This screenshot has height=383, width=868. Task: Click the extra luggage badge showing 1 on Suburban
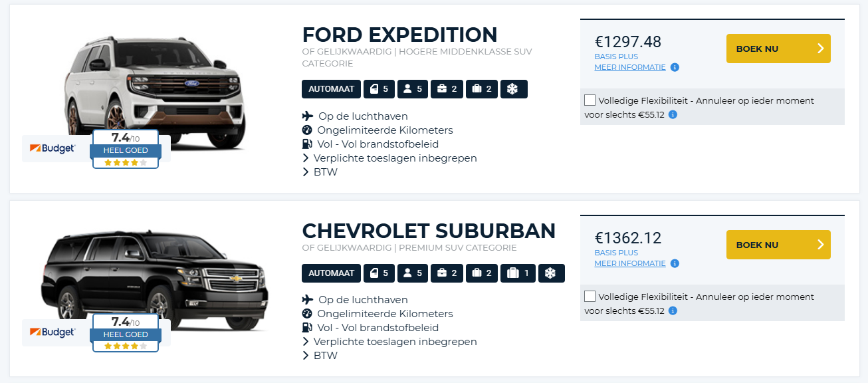[x=518, y=273]
